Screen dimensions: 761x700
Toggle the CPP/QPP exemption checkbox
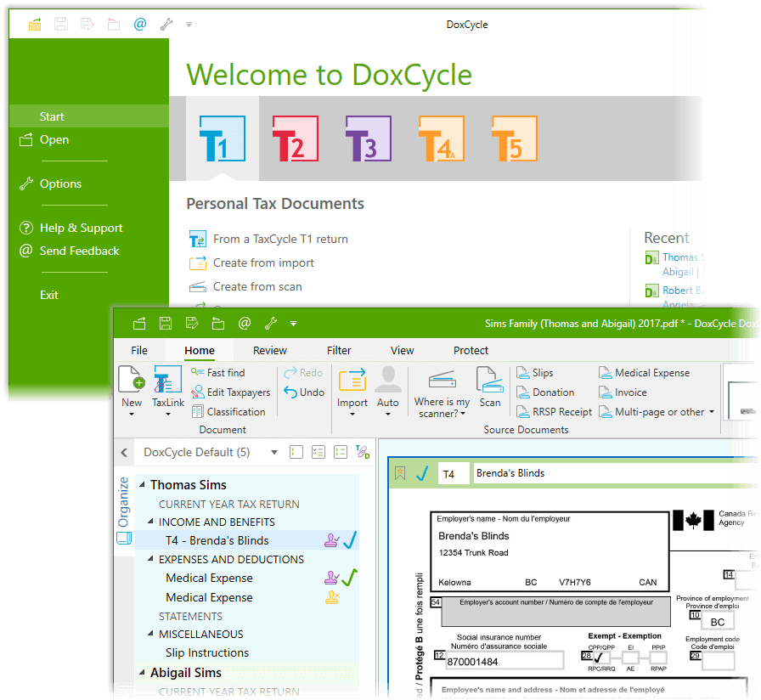[600, 658]
